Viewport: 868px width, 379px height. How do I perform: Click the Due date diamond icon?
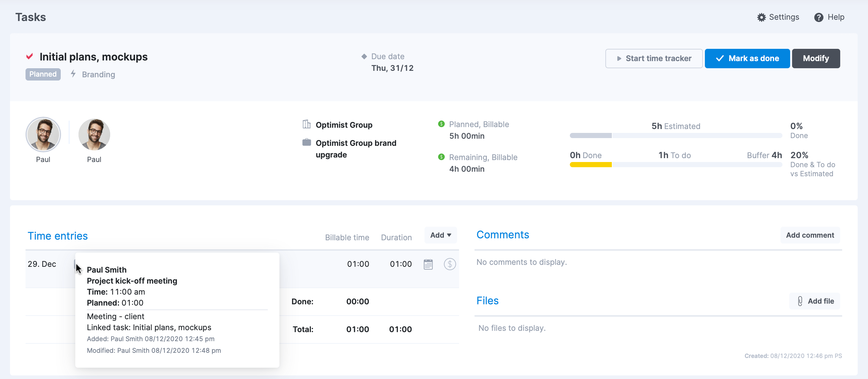click(364, 56)
